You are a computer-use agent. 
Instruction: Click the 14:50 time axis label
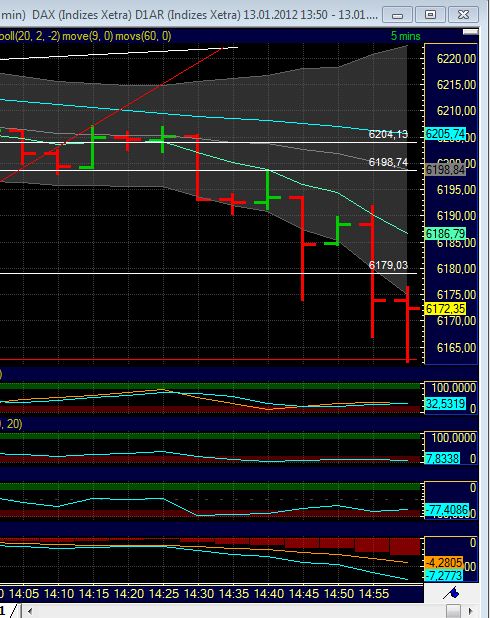pos(339,594)
